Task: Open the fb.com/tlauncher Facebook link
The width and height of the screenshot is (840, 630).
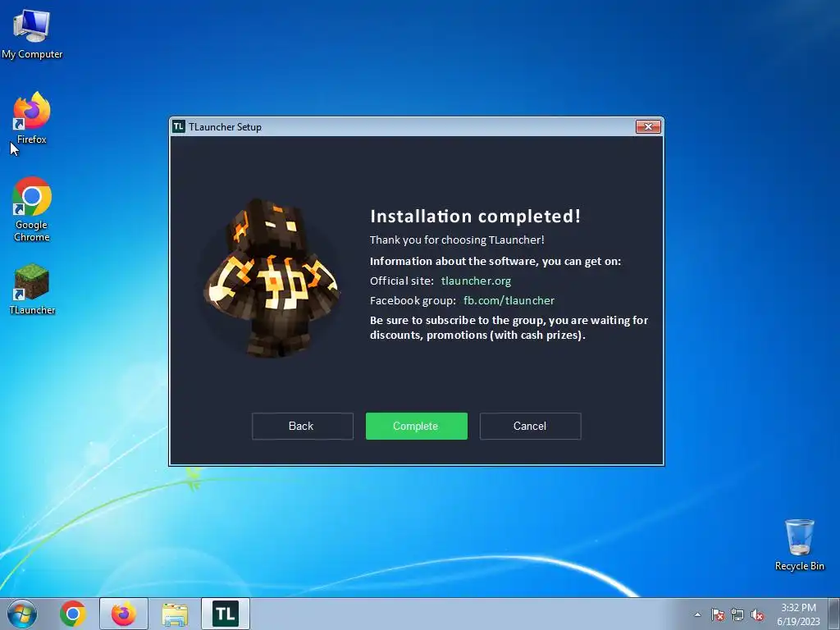Action: point(509,300)
